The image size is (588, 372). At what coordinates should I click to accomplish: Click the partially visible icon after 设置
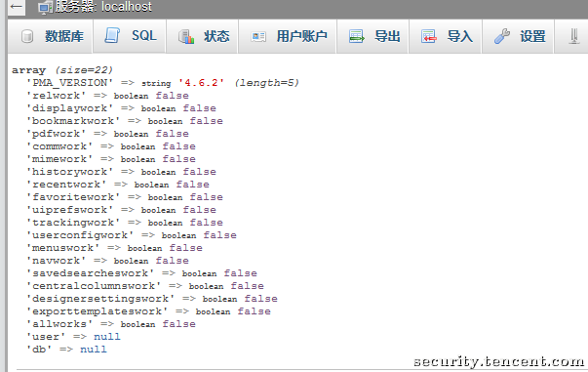573,36
